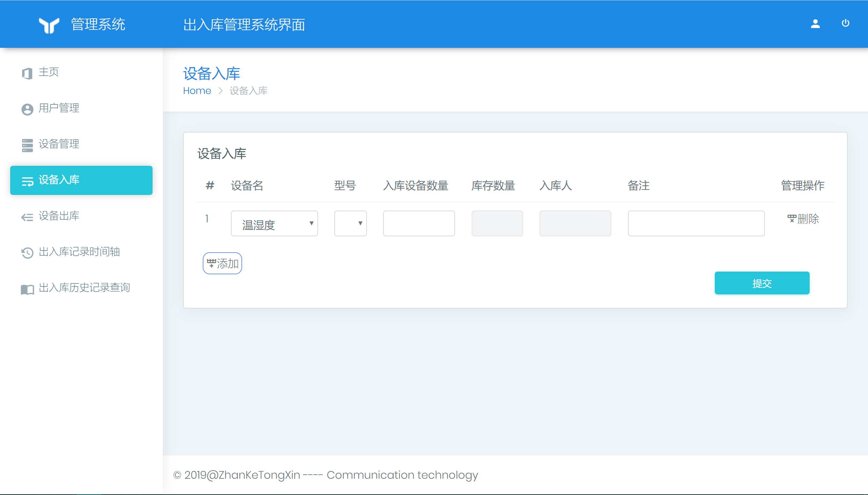Click the 管理系统 header title
The height and width of the screenshot is (495, 868).
point(98,25)
